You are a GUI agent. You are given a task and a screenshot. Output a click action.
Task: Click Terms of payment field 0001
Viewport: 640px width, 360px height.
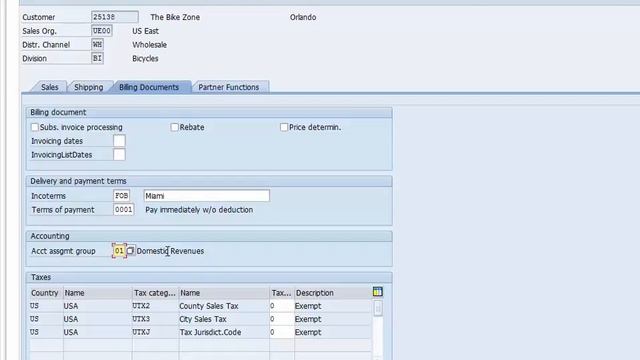click(x=123, y=210)
